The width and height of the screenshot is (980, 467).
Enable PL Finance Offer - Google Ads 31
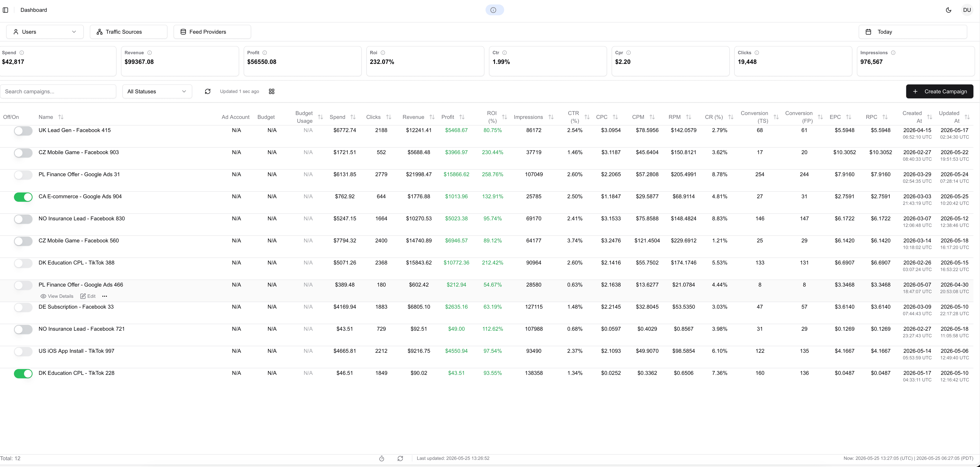click(23, 175)
